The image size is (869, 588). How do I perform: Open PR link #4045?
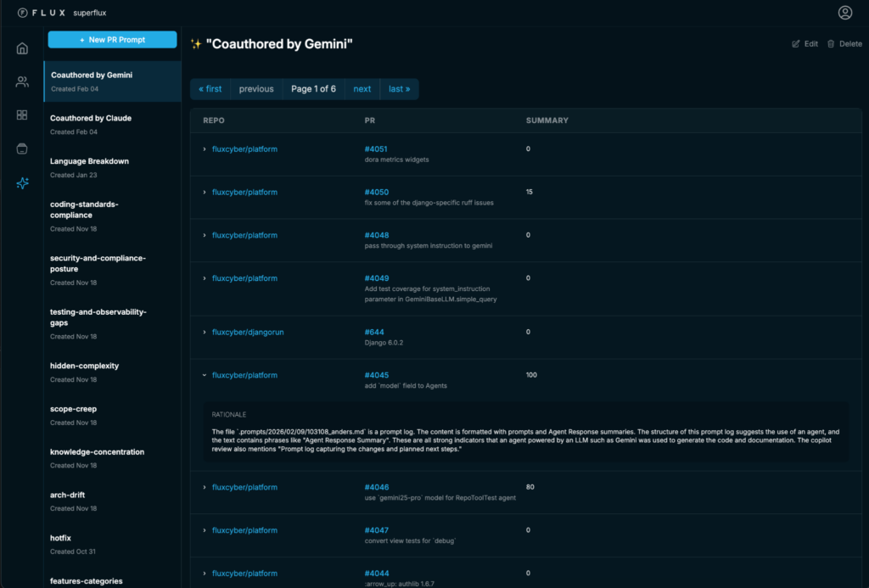click(x=376, y=375)
